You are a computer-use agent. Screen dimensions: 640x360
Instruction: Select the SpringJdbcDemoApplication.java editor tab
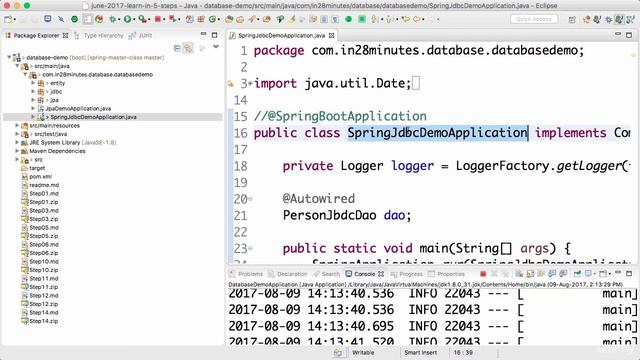[282, 36]
